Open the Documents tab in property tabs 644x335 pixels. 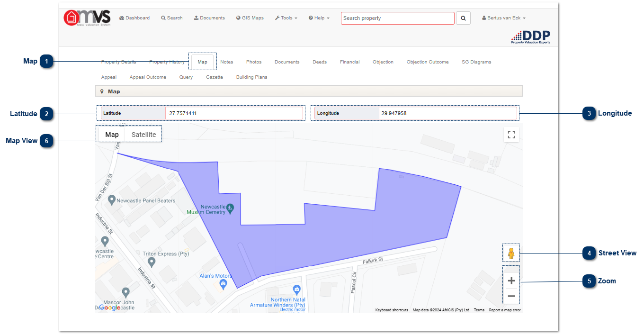click(287, 62)
